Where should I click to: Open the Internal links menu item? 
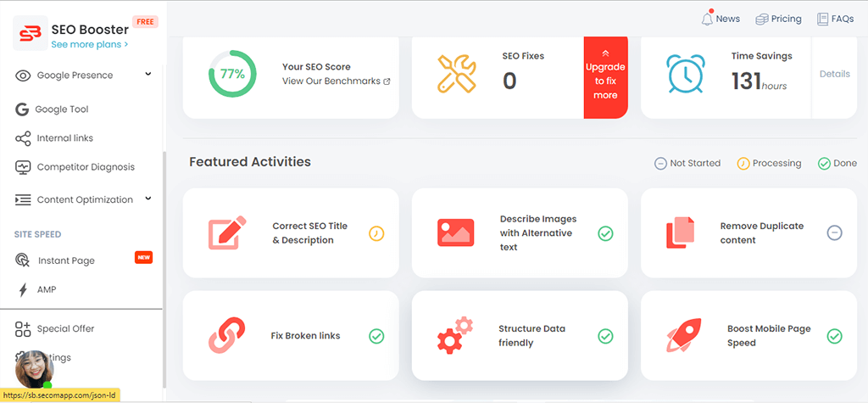pyautogui.click(x=65, y=138)
